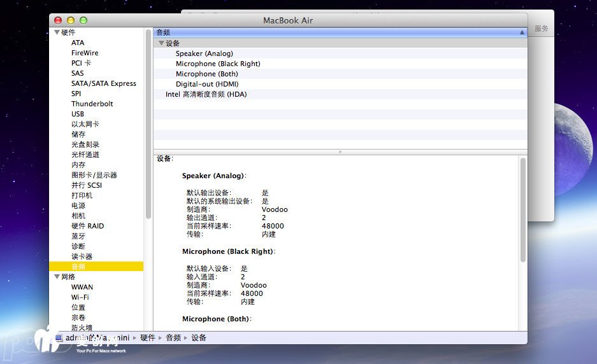This screenshot has width=597, height=364.
Task: Click 硬件 in the bottom path bar
Action: [147, 338]
